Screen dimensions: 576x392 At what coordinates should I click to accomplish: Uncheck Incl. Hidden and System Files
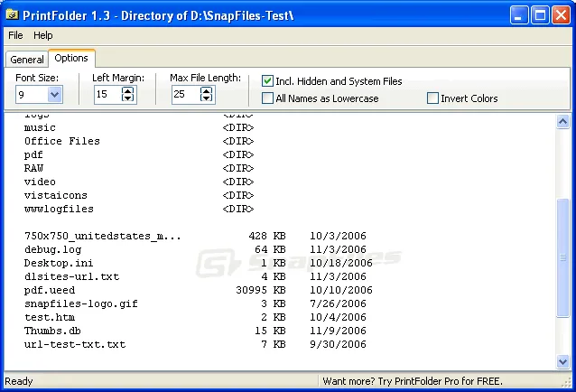pyautogui.click(x=267, y=80)
